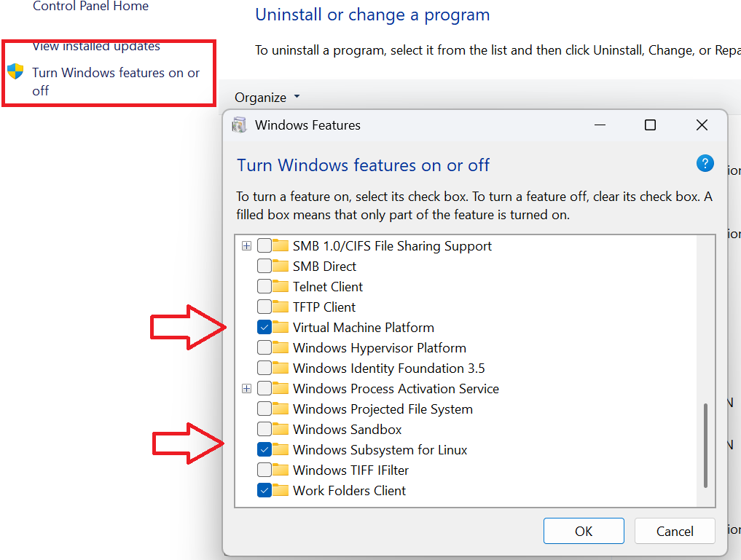
Task: Disable the Windows Subsystem for Linux checkbox
Action: (x=264, y=450)
